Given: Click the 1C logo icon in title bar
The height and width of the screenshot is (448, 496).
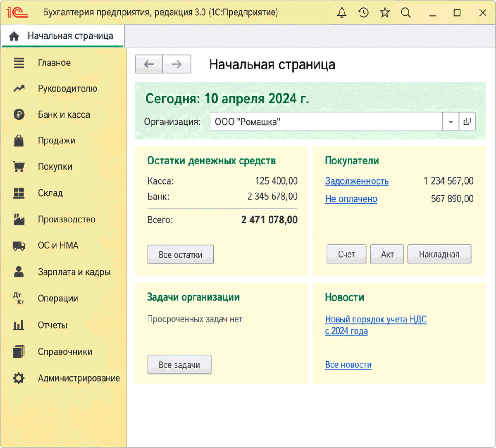Looking at the screenshot, I should click(17, 13).
